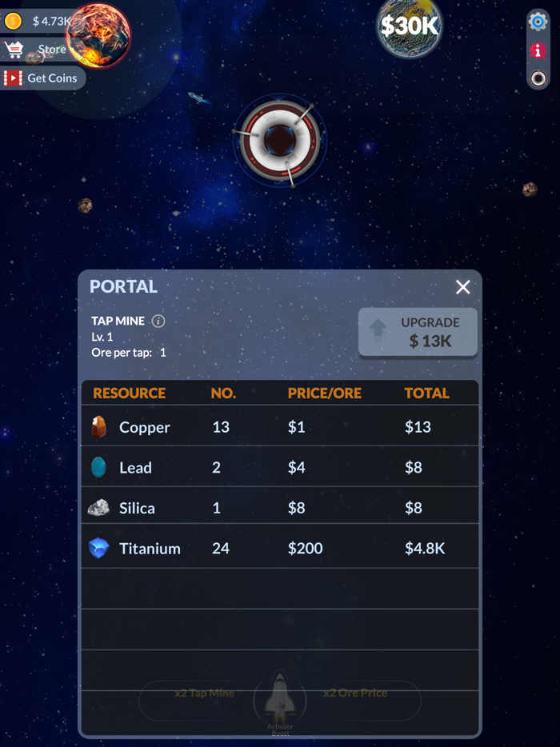Open the red info speech bubble icon
This screenshot has height=747, width=560.
538,50
